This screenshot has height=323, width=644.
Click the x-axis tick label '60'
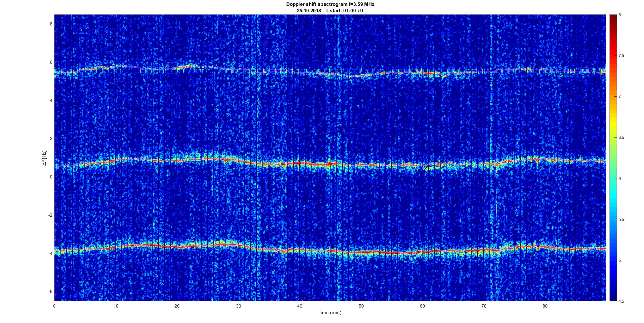[422, 306]
